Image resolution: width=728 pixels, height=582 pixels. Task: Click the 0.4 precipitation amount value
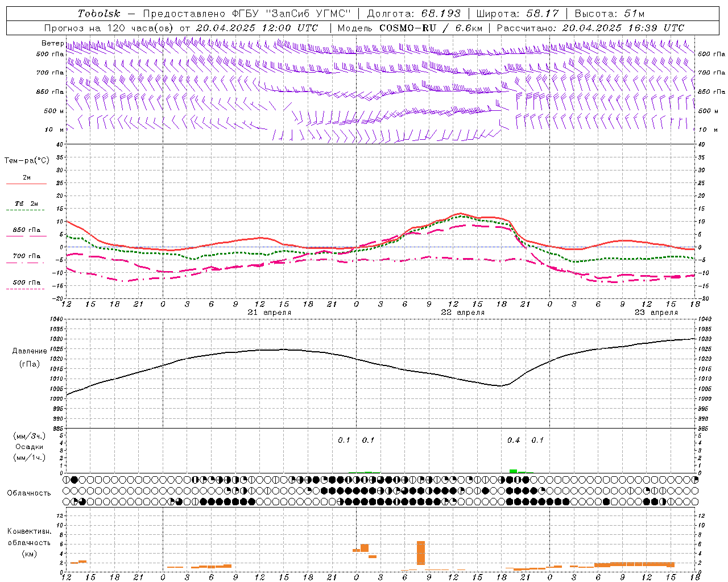pyautogui.click(x=514, y=440)
